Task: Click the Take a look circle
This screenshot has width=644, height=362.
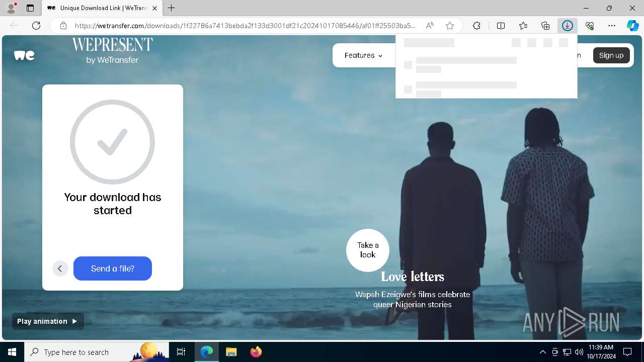Action: pyautogui.click(x=368, y=250)
